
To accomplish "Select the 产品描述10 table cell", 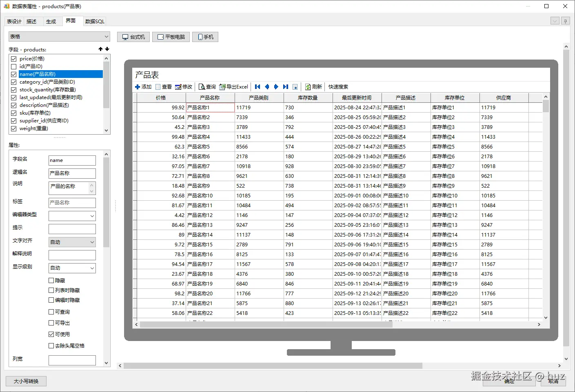I will point(406,196).
